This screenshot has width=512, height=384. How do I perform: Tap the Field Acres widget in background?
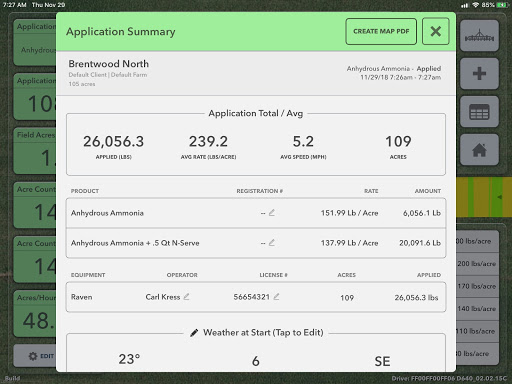pos(35,151)
